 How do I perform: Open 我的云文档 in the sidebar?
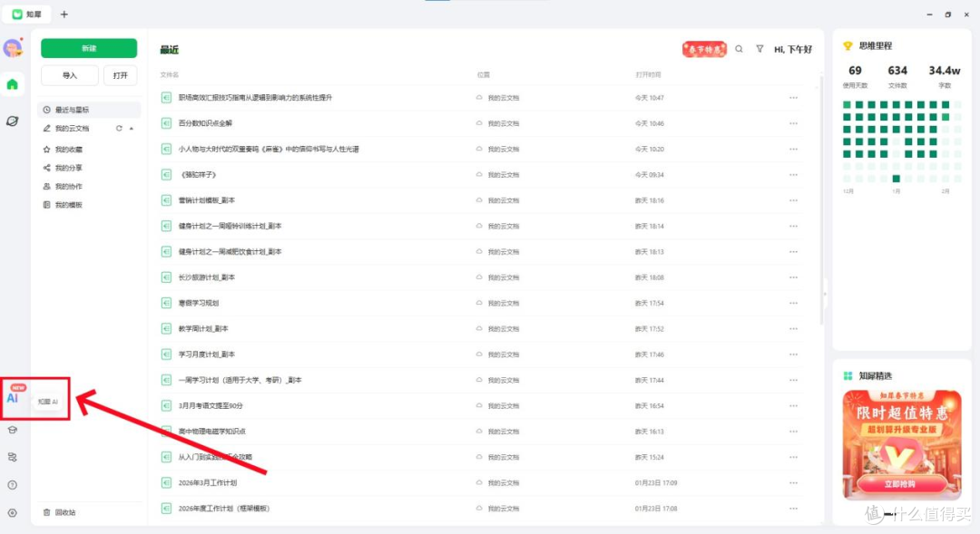pyautogui.click(x=72, y=128)
